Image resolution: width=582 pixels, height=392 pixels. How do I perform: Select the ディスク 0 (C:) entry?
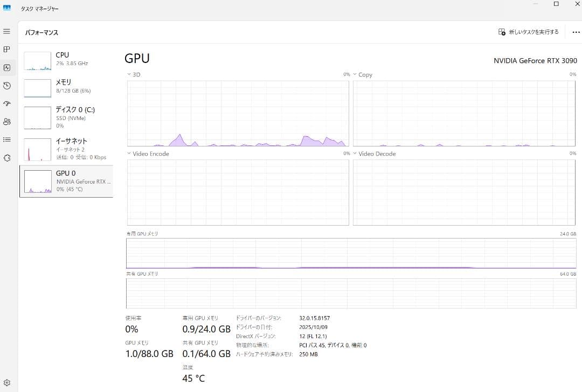click(67, 117)
